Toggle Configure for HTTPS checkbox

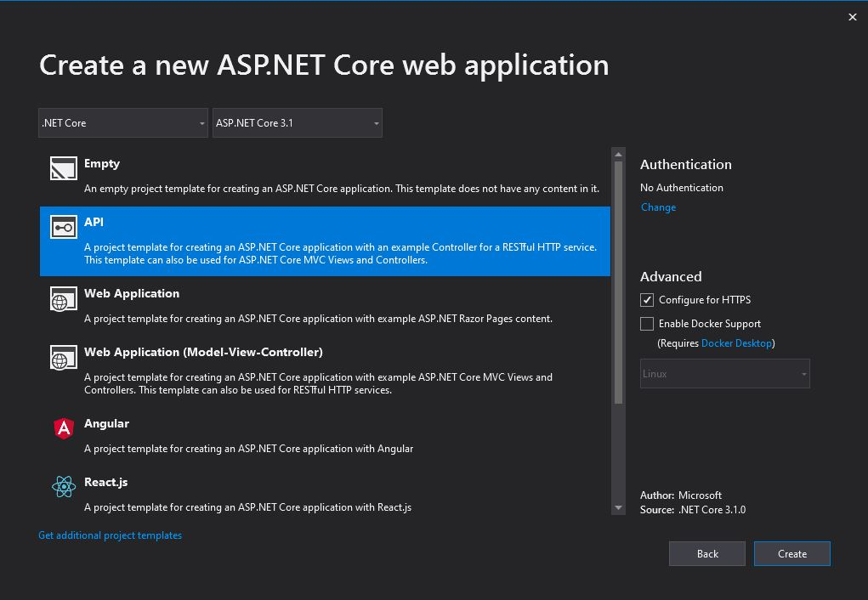coord(647,300)
